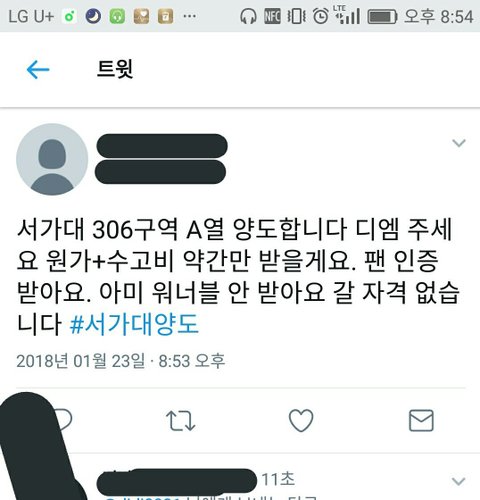Tap the tweet timestamp 2018년 01월 23일
Image resolution: width=480 pixels, height=500 pixels.
coord(81,361)
